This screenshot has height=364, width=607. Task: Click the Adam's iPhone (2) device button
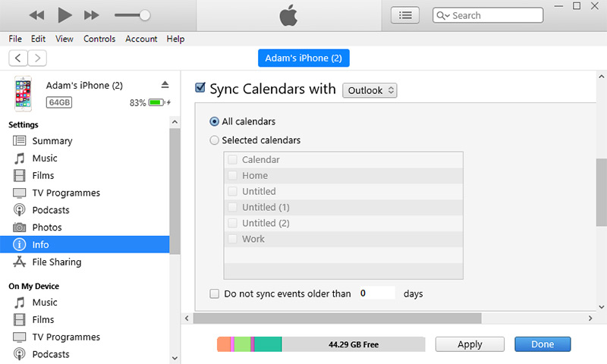pyautogui.click(x=304, y=58)
